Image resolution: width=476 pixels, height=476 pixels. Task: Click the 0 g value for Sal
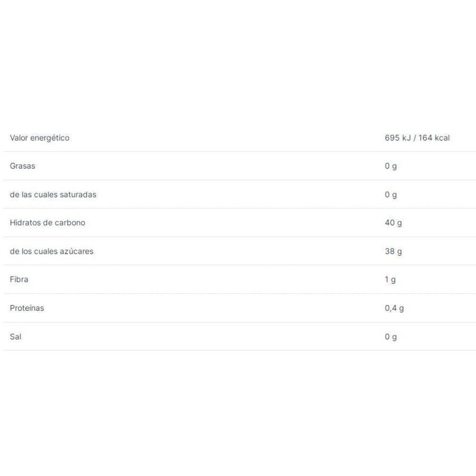click(x=390, y=337)
